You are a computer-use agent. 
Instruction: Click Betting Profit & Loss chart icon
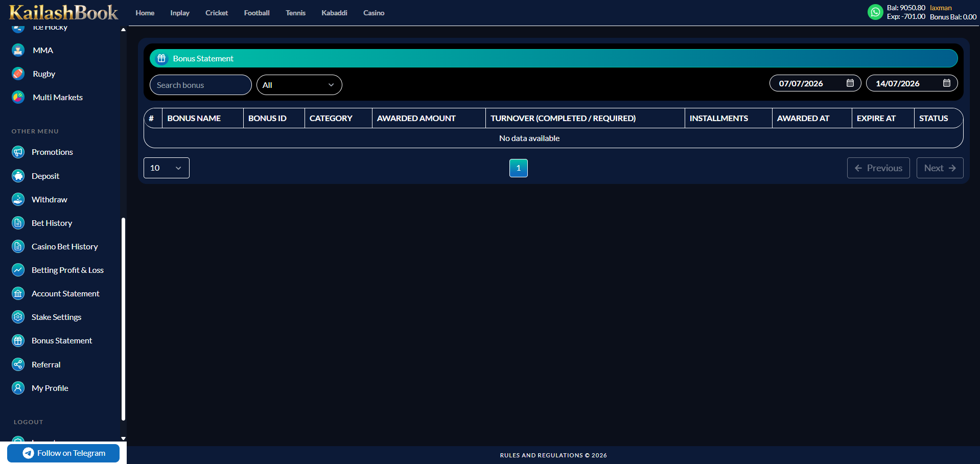point(18,270)
